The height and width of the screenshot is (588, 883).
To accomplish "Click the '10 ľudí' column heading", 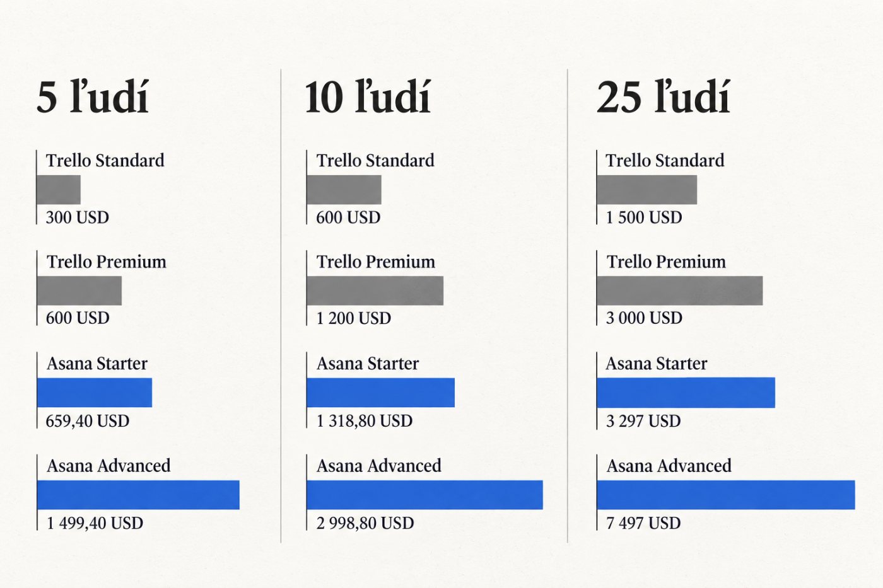I will (x=367, y=97).
